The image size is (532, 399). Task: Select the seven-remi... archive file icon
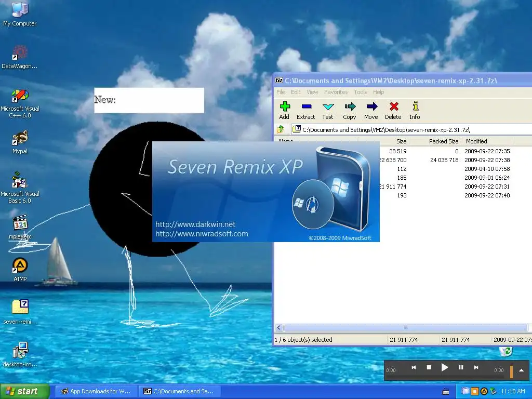pos(20,312)
